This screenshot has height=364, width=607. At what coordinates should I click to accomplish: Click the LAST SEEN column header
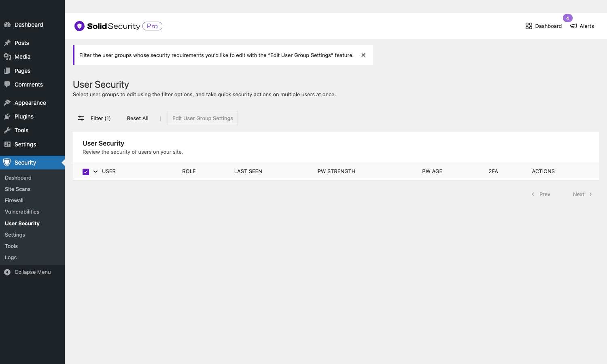(x=248, y=171)
